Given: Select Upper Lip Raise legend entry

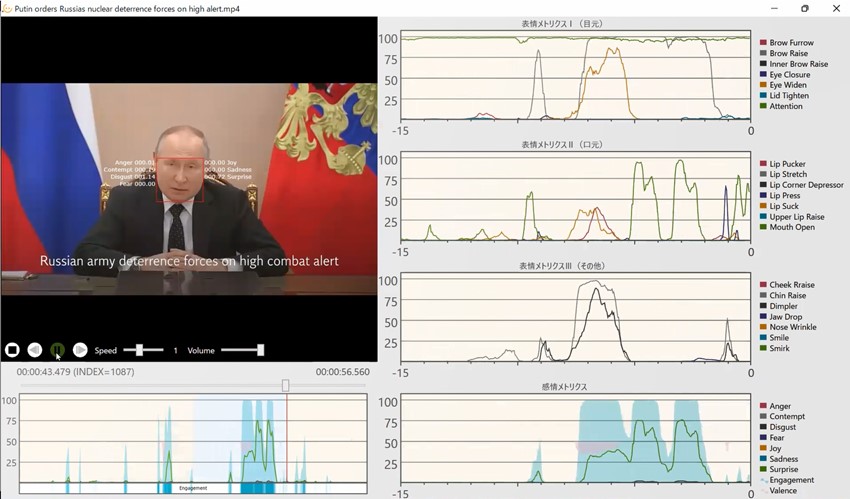Looking at the screenshot, I should (x=792, y=217).
